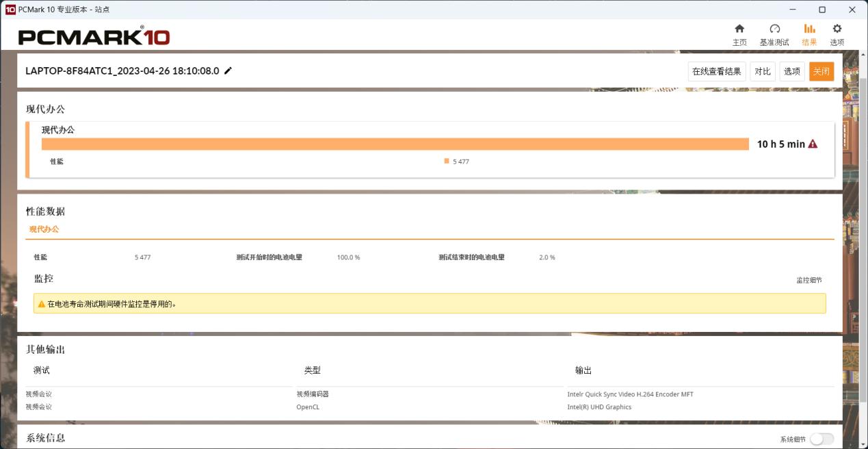Go to 基准测试 benchmark gauge icon
This screenshot has height=449, width=868.
[x=774, y=29]
